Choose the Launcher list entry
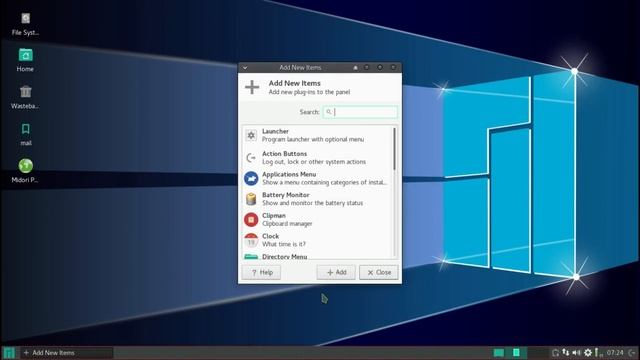 (317, 135)
